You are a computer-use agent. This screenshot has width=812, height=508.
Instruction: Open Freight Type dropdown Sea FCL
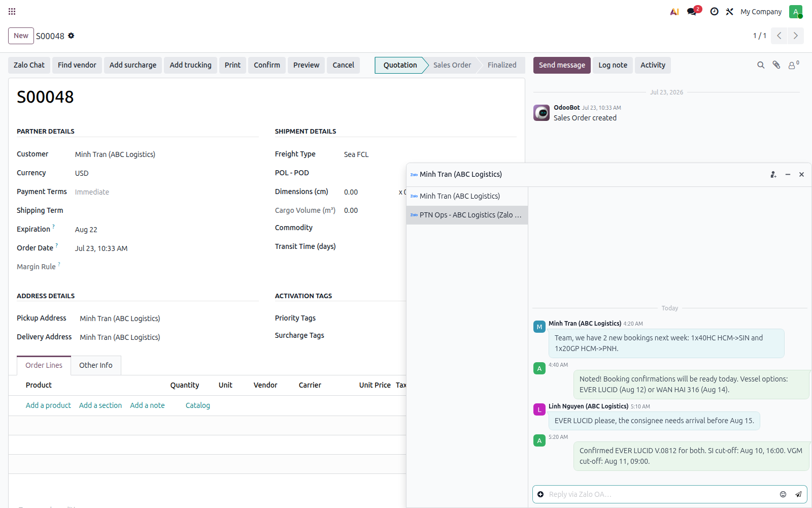[375, 154]
